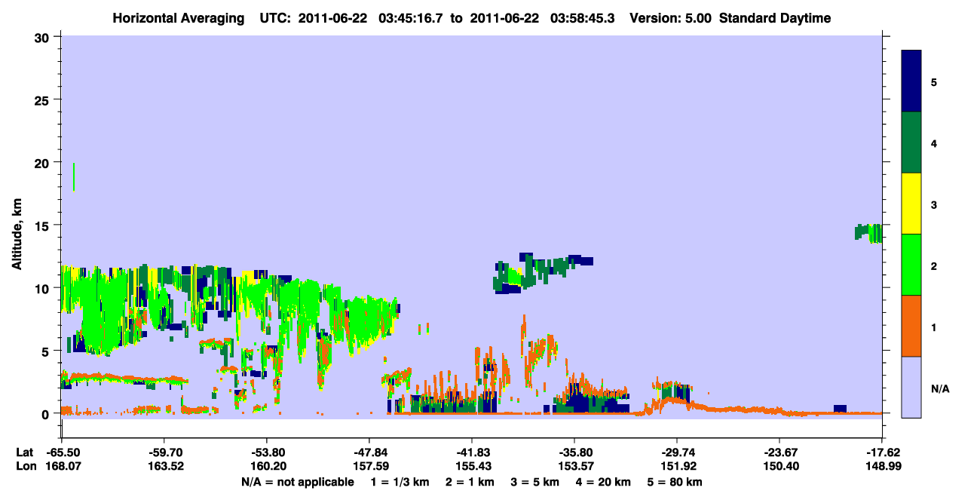Select the '5 = 80 km' legend entry
Image resolution: width=980 pixels, height=503 pixels.
click(x=676, y=482)
